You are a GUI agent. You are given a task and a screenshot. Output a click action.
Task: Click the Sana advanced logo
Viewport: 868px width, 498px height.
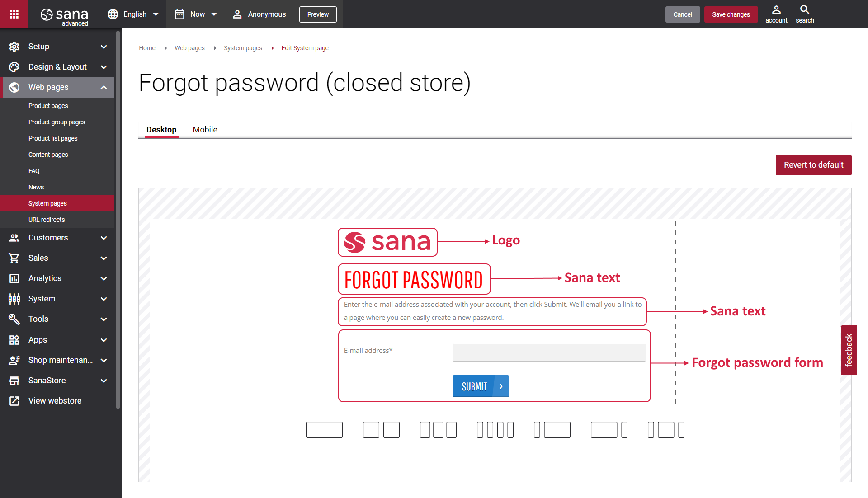click(65, 16)
